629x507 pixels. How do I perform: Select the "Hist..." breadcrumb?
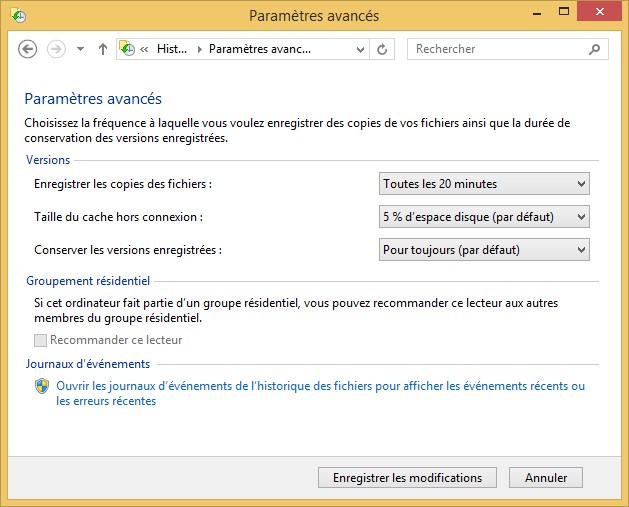[172, 49]
